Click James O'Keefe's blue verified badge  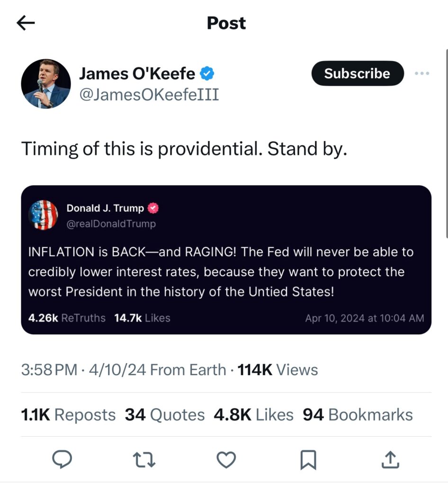click(207, 73)
